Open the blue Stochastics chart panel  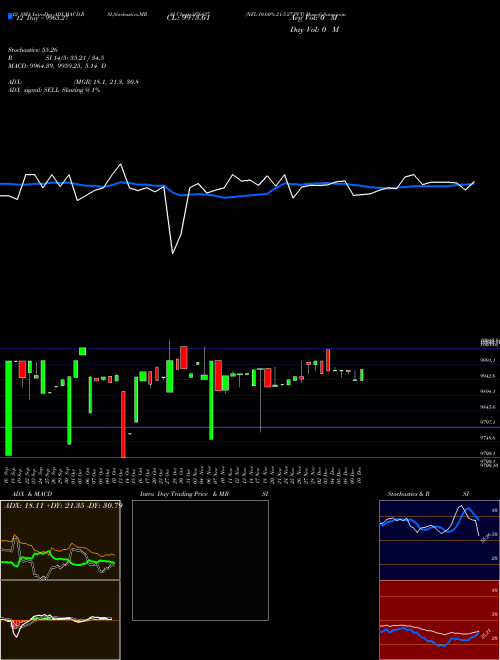439,540
